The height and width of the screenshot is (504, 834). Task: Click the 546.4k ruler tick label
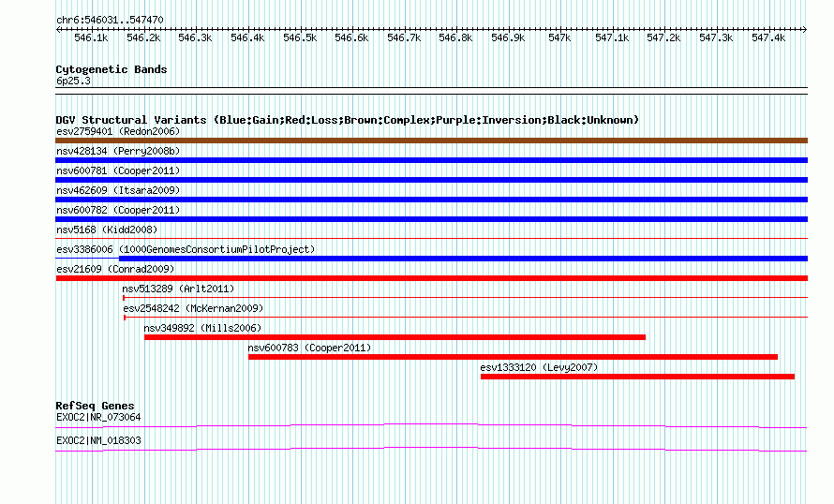pos(247,37)
